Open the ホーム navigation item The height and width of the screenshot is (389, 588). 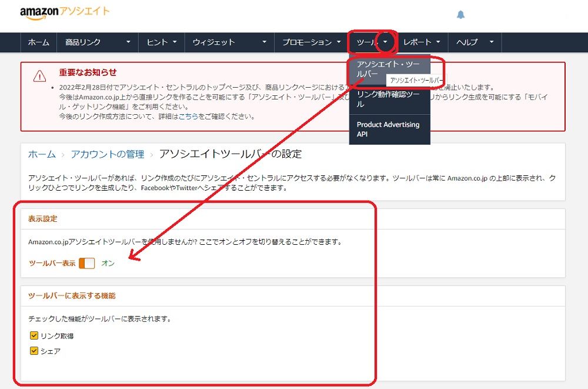click(39, 42)
